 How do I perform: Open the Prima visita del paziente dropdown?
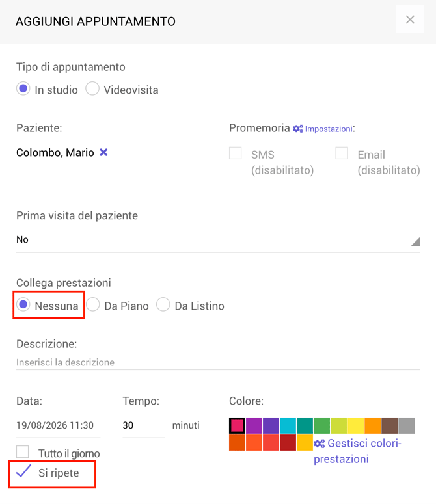(x=218, y=240)
